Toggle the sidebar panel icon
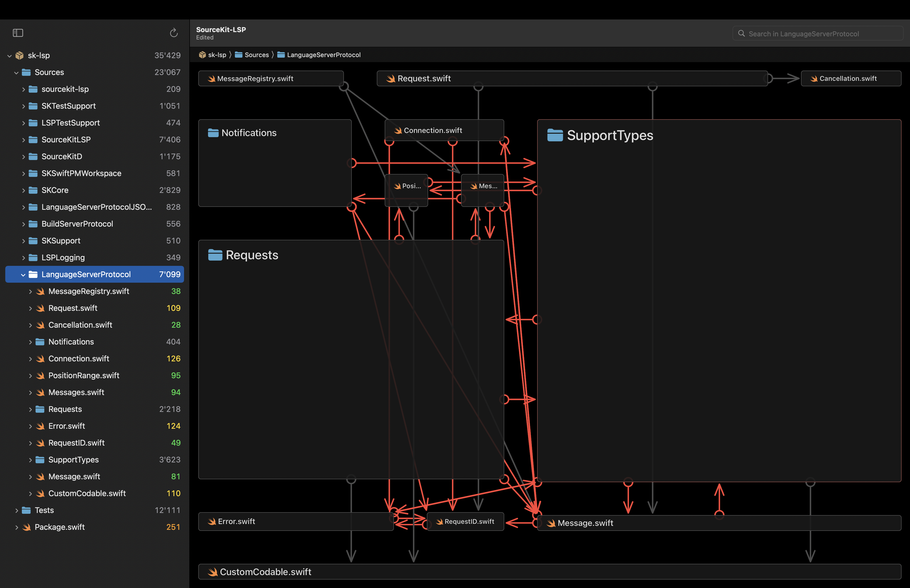The width and height of the screenshot is (910, 588). 18,33
